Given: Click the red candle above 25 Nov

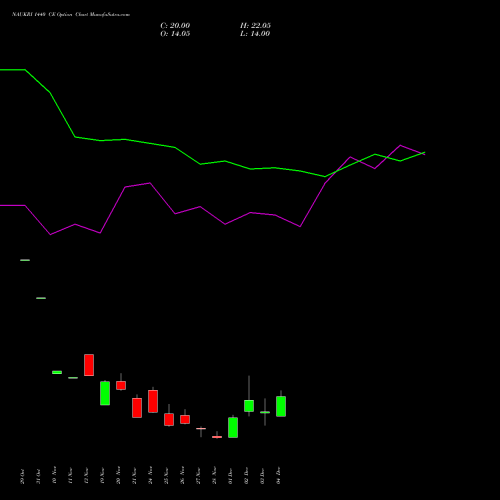Looking at the screenshot, I should coord(169,419).
